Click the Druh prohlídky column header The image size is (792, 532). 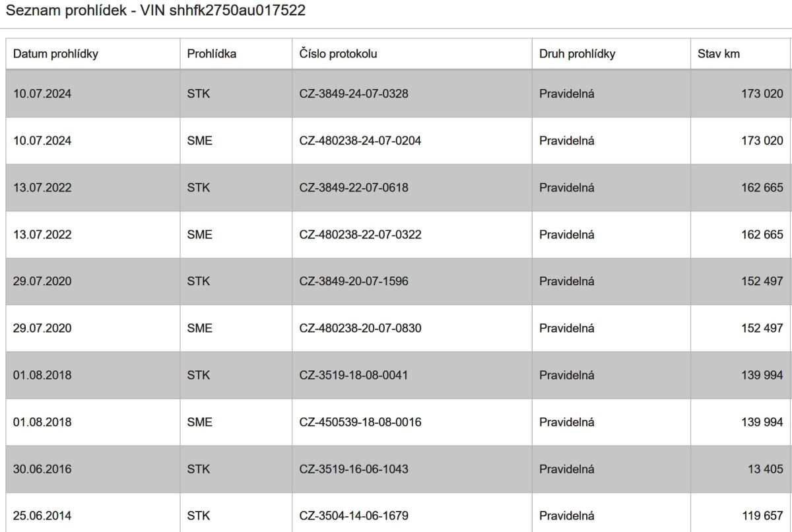click(577, 54)
